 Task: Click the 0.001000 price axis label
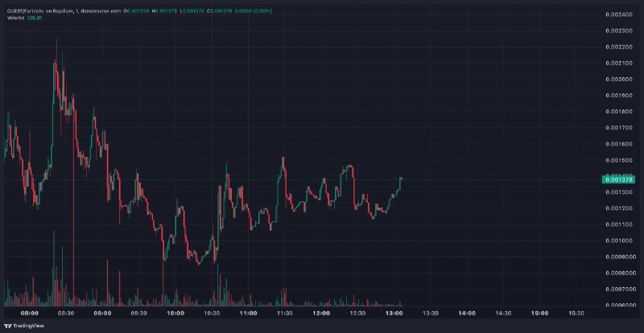618,240
